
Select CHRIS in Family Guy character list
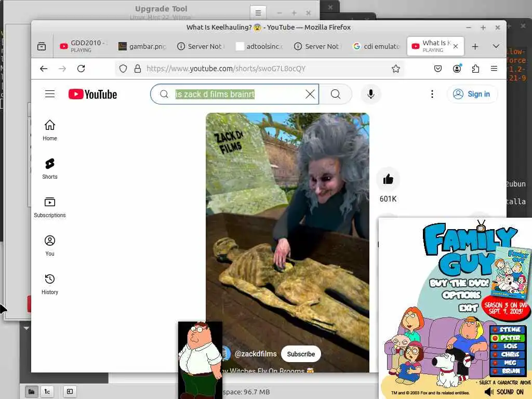pos(508,354)
